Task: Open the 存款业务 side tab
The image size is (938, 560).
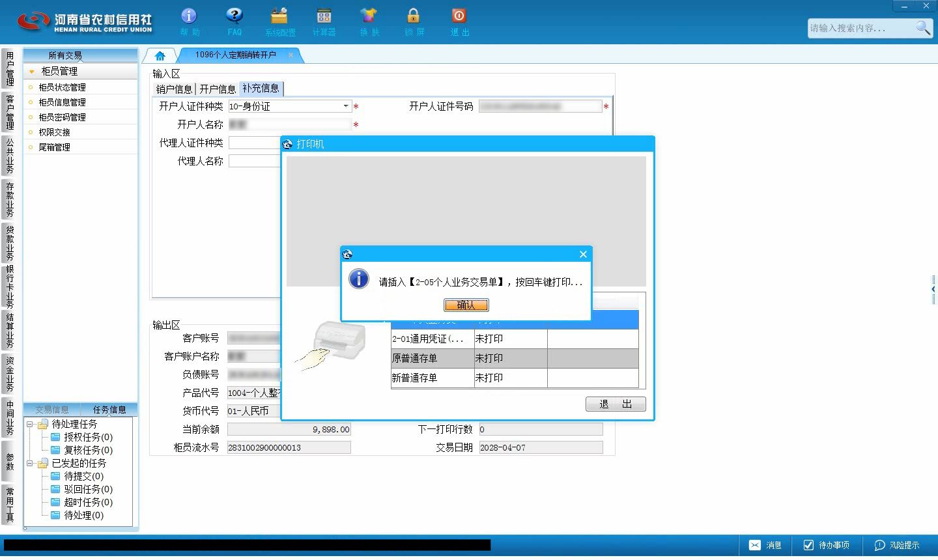Action: (x=9, y=199)
